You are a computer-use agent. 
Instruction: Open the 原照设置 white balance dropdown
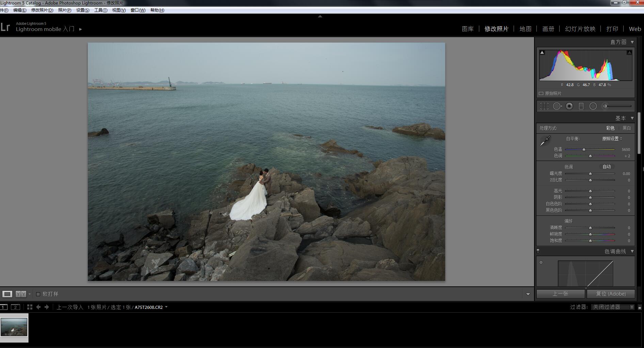tap(612, 139)
